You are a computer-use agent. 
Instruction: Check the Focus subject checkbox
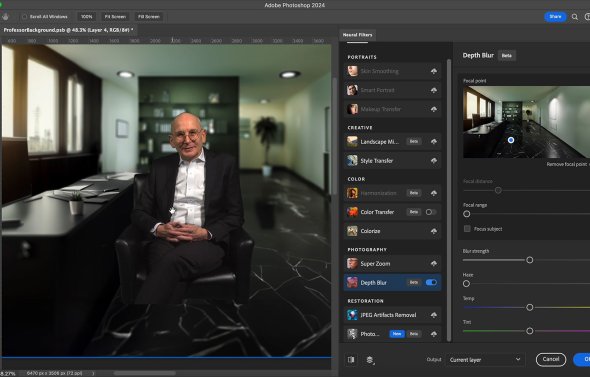coord(467,229)
